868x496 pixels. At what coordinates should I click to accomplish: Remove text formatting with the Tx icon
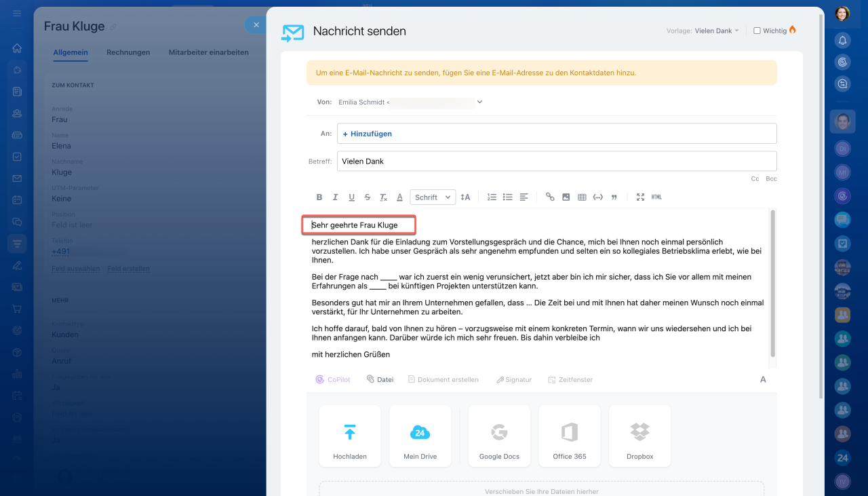click(383, 197)
